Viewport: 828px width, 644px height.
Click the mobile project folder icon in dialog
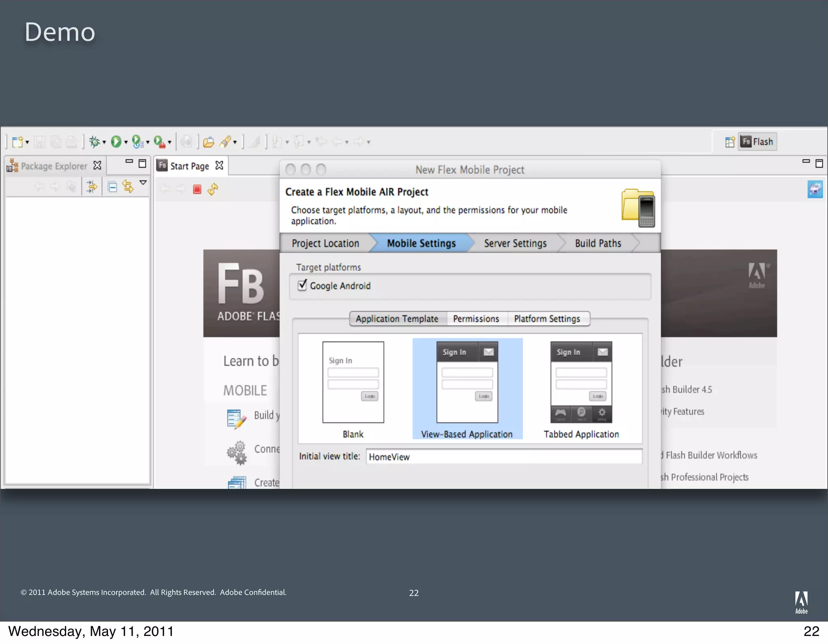[x=638, y=208]
